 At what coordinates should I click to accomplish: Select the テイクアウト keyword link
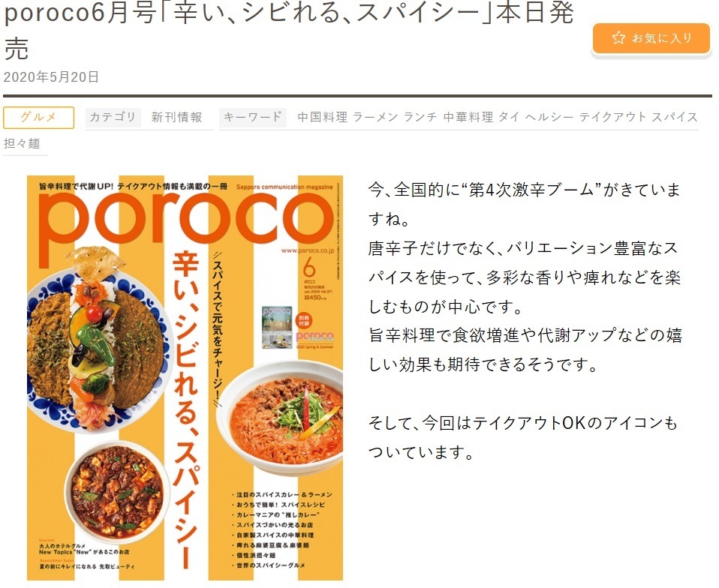pos(612,117)
